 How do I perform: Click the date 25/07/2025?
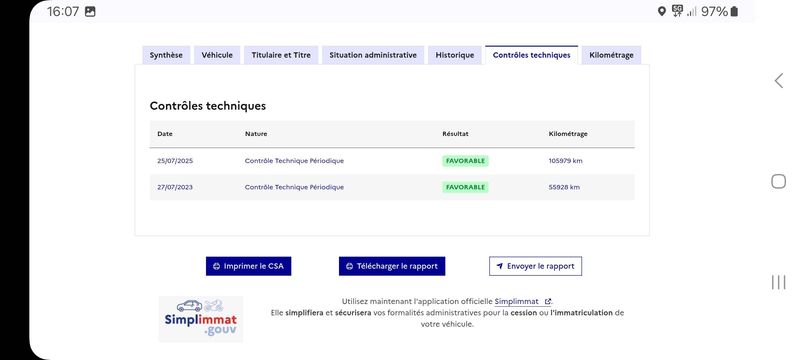point(175,161)
